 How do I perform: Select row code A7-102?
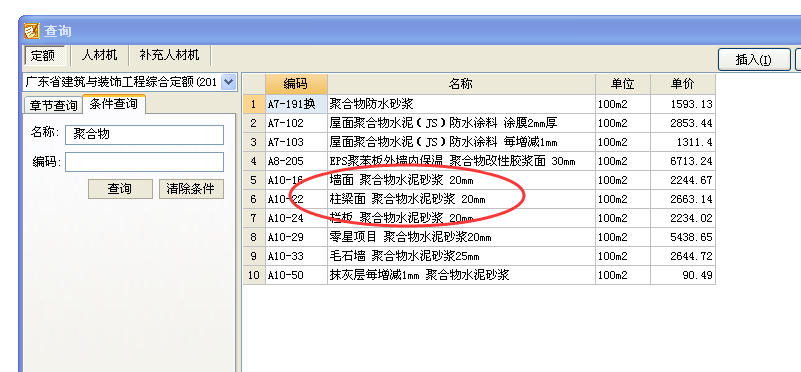point(296,123)
